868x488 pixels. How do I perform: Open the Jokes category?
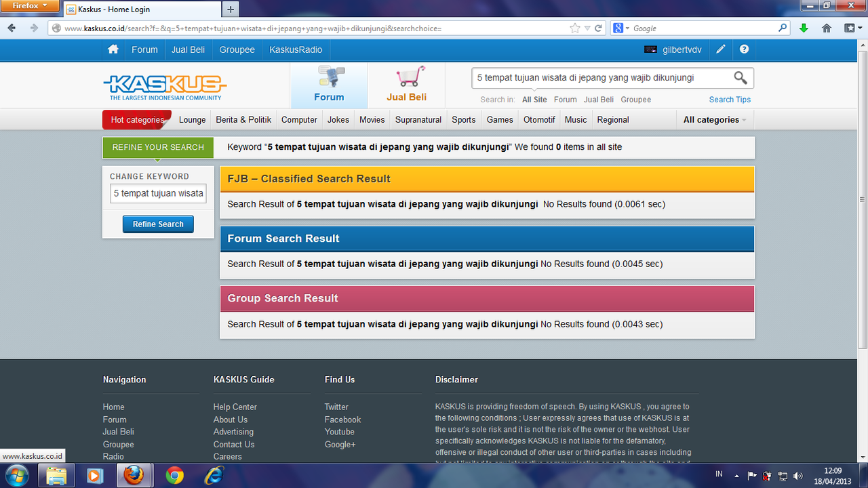pos(338,120)
